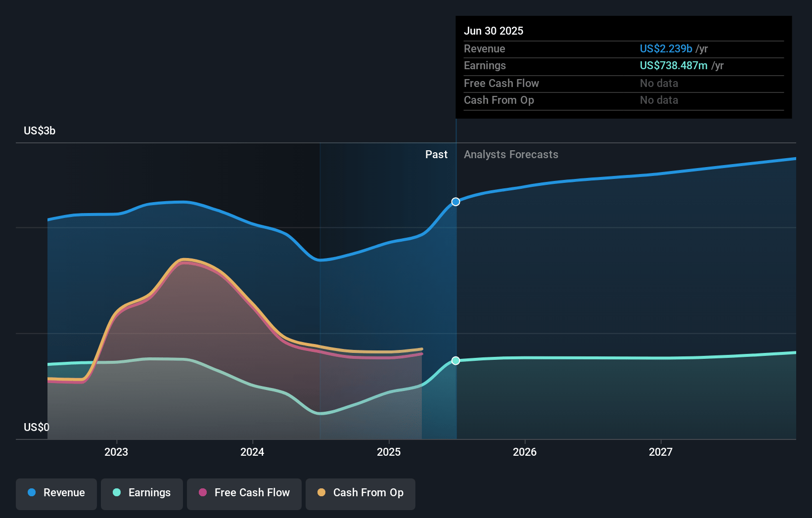Viewport: 812px width, 518px height.
Task: Select the earnings data point at Jun 2025
Action: click(456, 361)
